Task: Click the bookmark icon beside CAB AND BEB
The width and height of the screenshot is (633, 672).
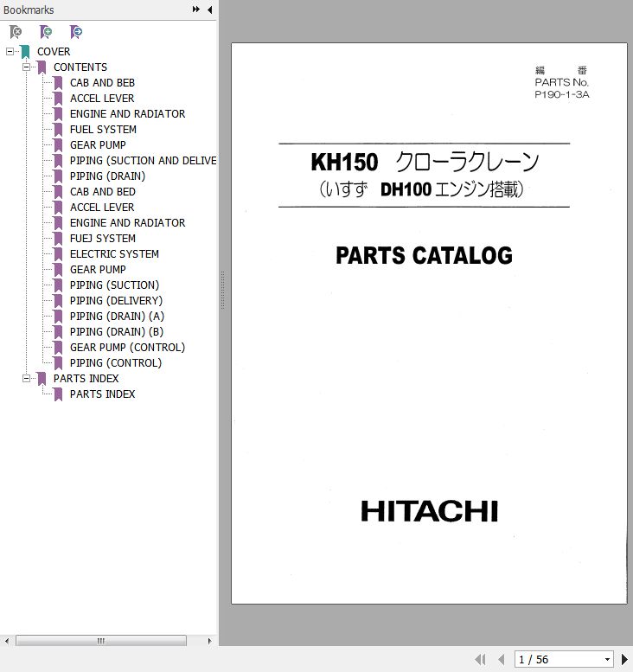Action: (x=58, y=83)
